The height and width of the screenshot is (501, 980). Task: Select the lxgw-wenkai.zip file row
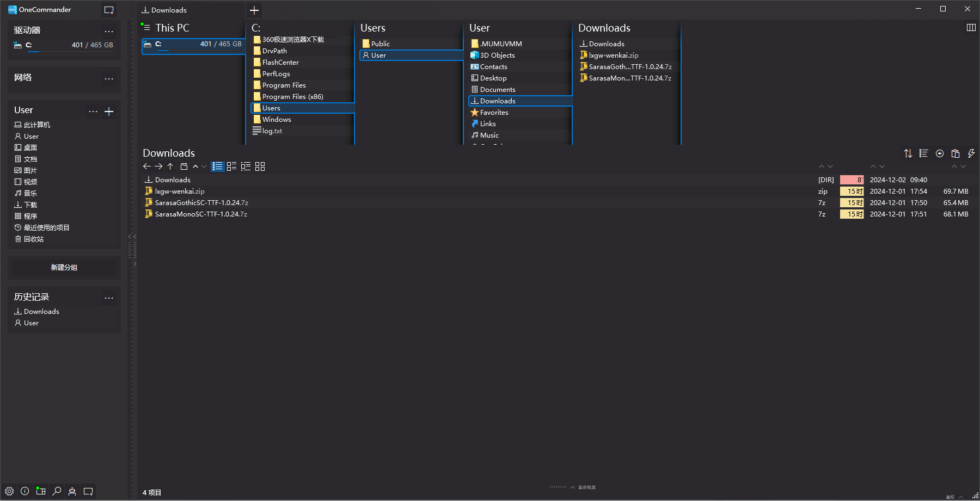180,191
